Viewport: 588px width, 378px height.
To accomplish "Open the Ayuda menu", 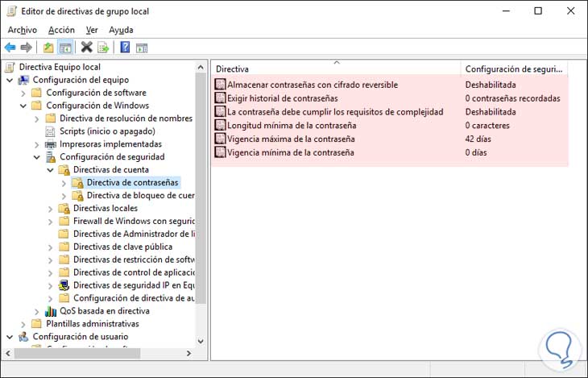I will (121, 30).
